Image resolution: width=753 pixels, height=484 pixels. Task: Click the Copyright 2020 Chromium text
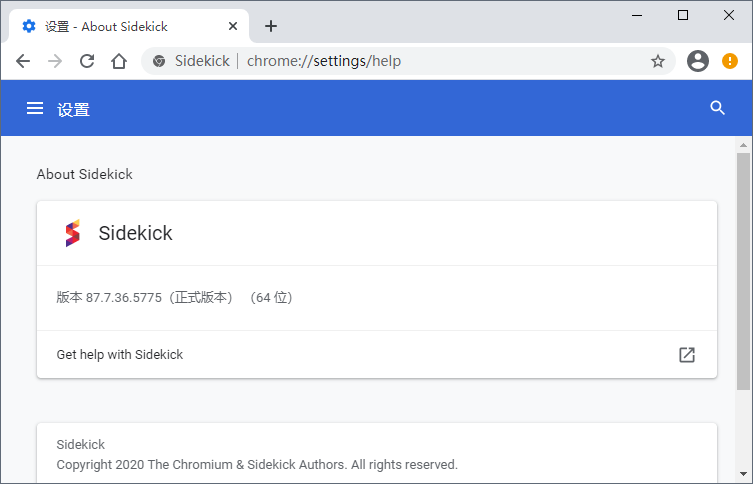[257, 465]
